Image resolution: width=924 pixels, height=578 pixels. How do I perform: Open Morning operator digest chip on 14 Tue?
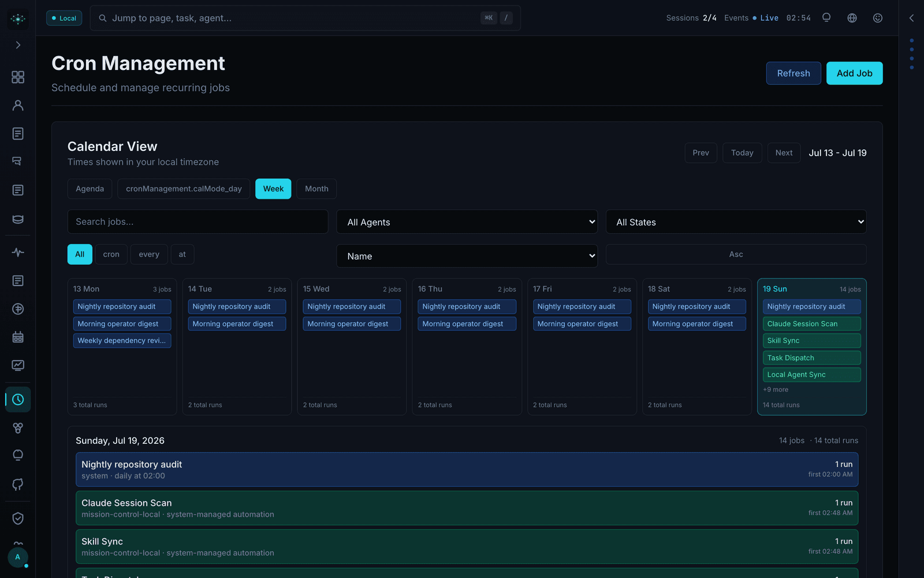(237, 324)
